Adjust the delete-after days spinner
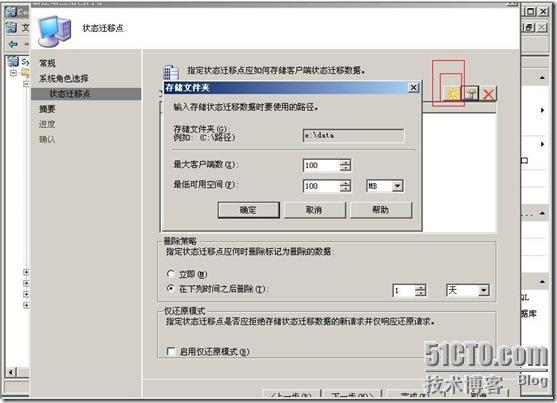The width and height of the screenshot is (557, 403). (x=420, y=291)
